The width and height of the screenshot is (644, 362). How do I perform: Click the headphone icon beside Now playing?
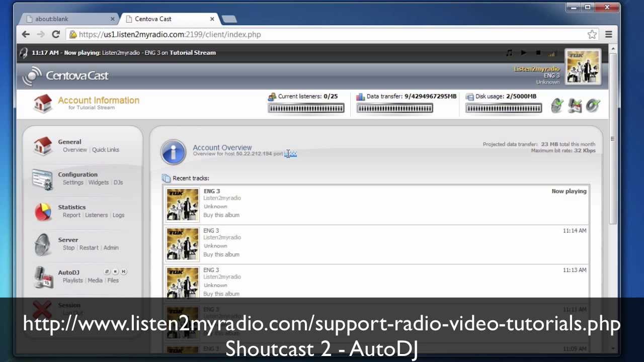[x=23, y=53]
